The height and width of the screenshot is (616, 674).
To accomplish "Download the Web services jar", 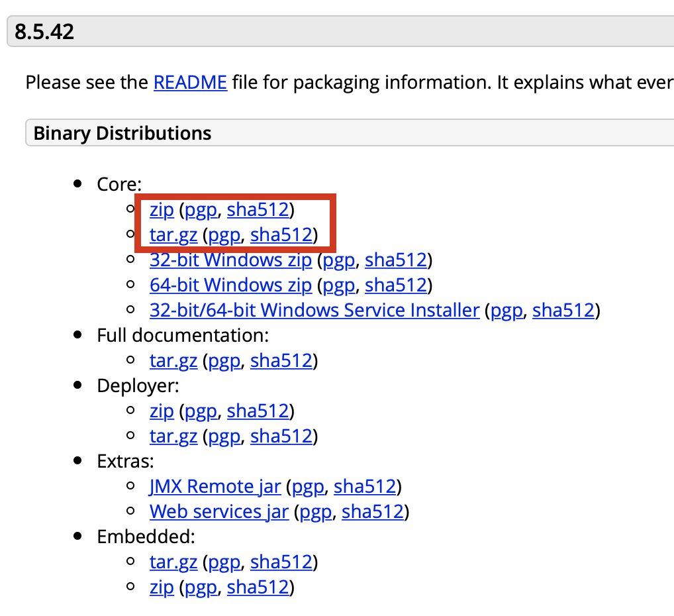I will 219,512.
